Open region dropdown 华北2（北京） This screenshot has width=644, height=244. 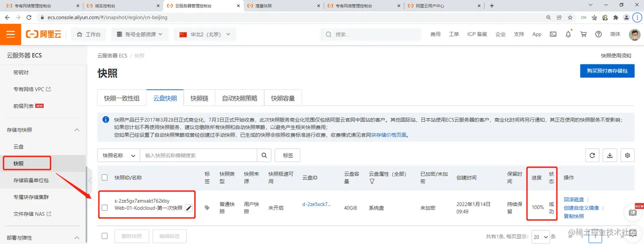[x=205, y=35]
